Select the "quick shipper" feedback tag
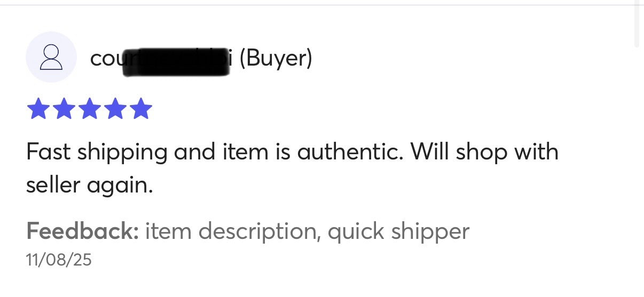The image size is (644, 297). [398, 231]
